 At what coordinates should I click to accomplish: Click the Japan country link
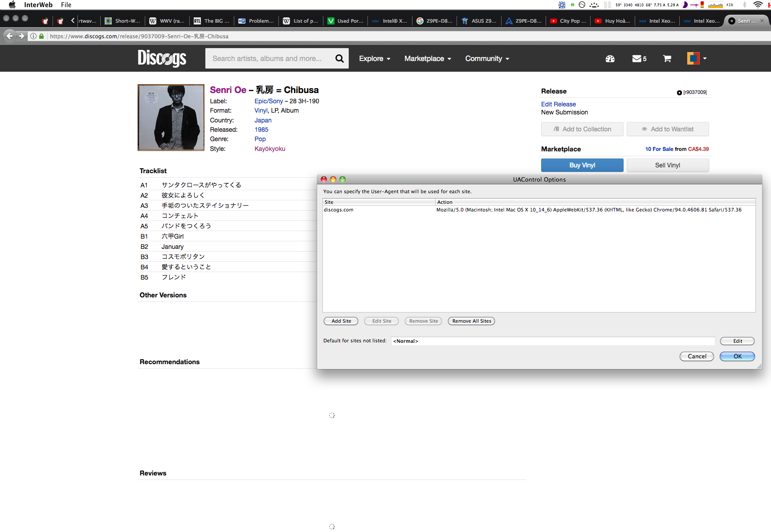tap(263, 120)
